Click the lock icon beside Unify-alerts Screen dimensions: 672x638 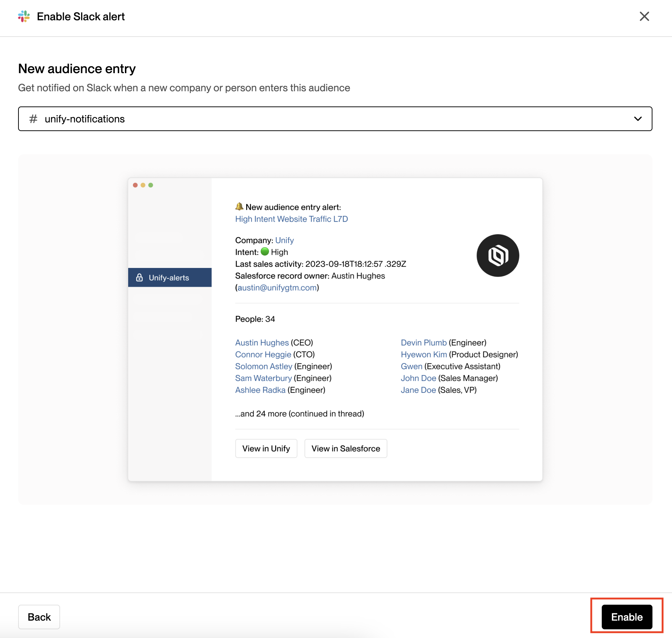click(x=139, y=278)
